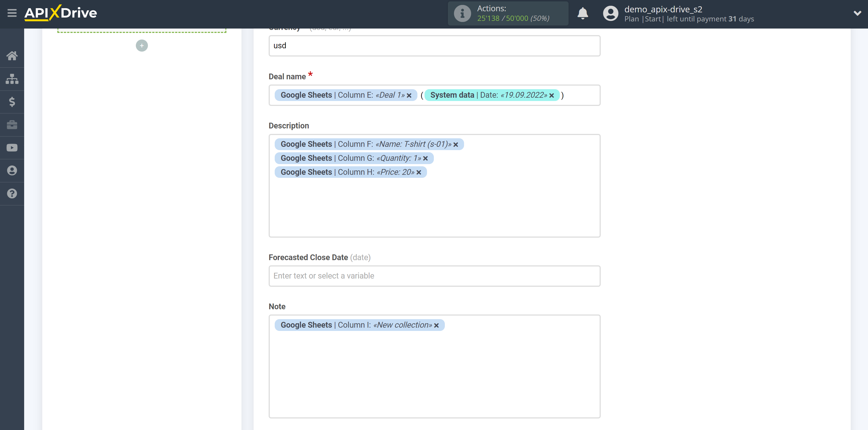868x430 pixels.
Task: Click the Deal name label
Action: click(287, 77)
